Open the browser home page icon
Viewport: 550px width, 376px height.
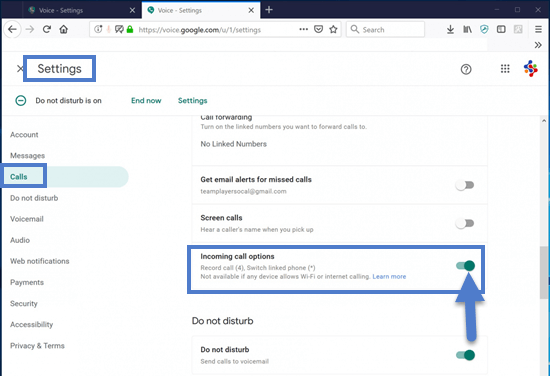coord(63,29)
